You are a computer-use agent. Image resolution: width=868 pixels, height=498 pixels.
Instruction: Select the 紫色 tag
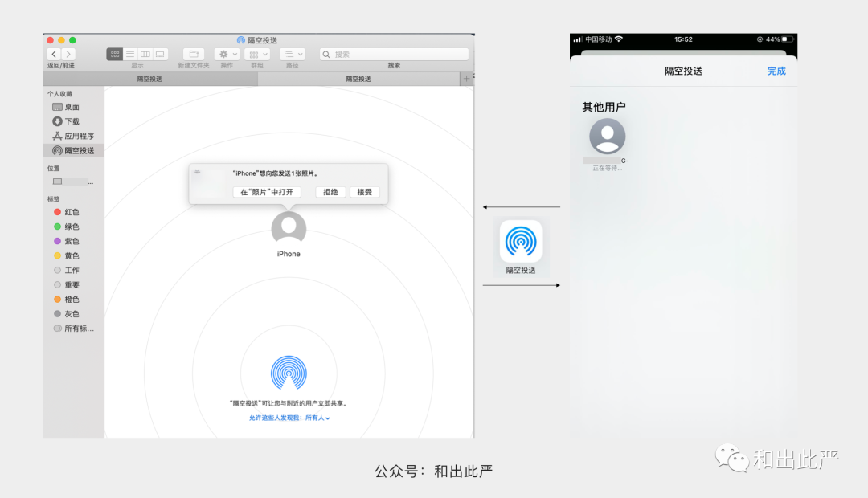coord(73,241)
